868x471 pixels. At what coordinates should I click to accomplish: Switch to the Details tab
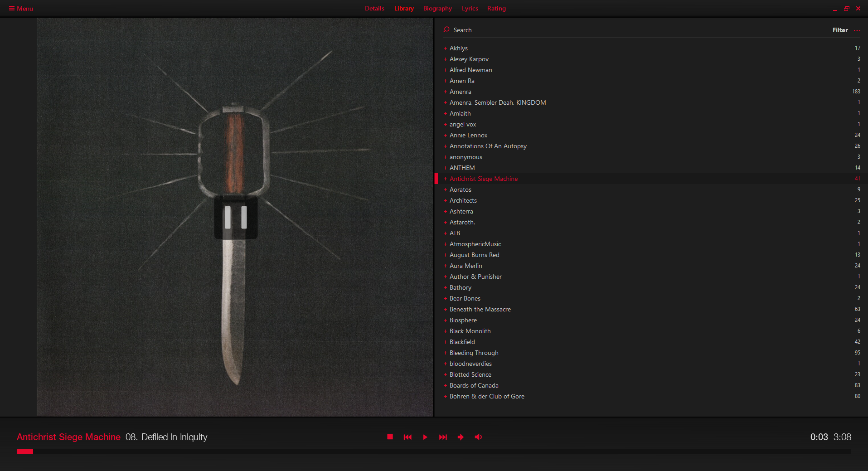coord(374,8)
